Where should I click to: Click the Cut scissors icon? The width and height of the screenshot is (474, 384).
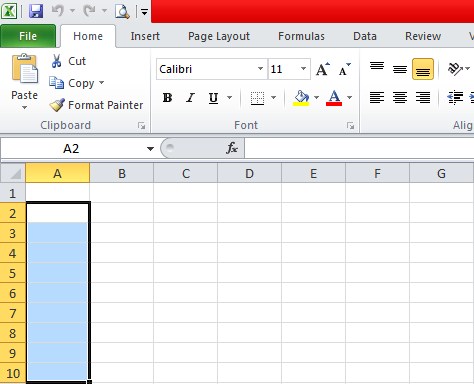(56, 61)
